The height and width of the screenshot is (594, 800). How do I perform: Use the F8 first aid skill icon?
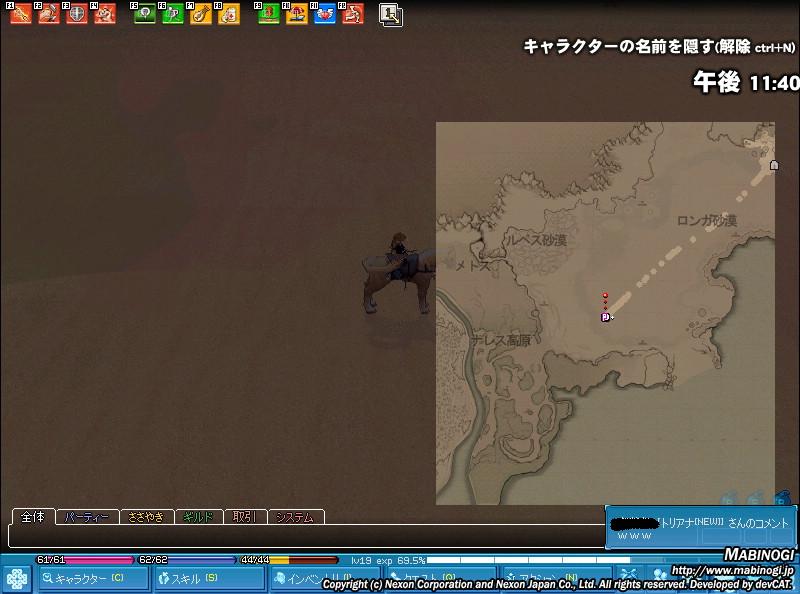click(x=229, y=14)
